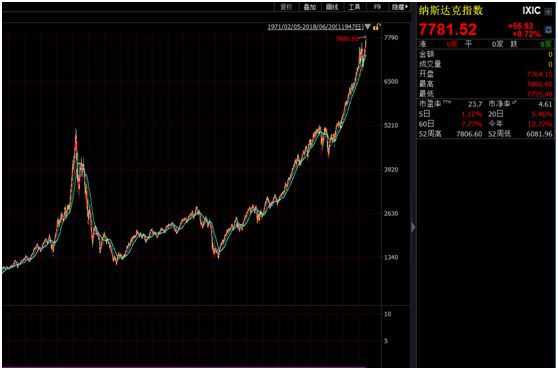The image size is (558, 370).
Task: Click the 市盈率 TTM label
Action: (435, 104)
